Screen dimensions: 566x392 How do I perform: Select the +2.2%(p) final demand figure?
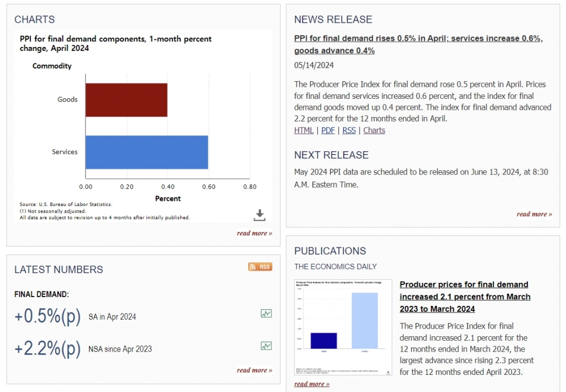pos(48,348)
